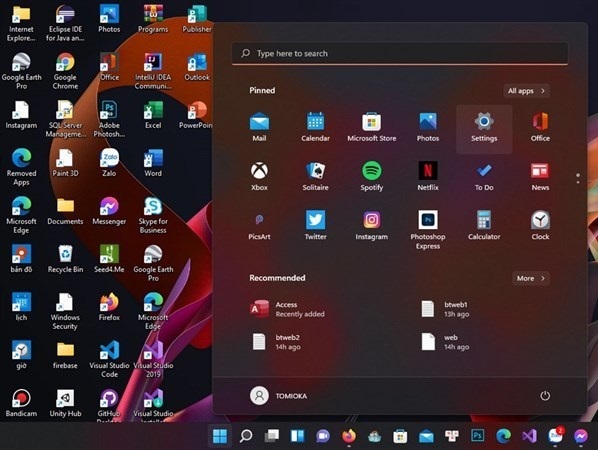Open the pinned Calendar app

[x=315, y=127]
